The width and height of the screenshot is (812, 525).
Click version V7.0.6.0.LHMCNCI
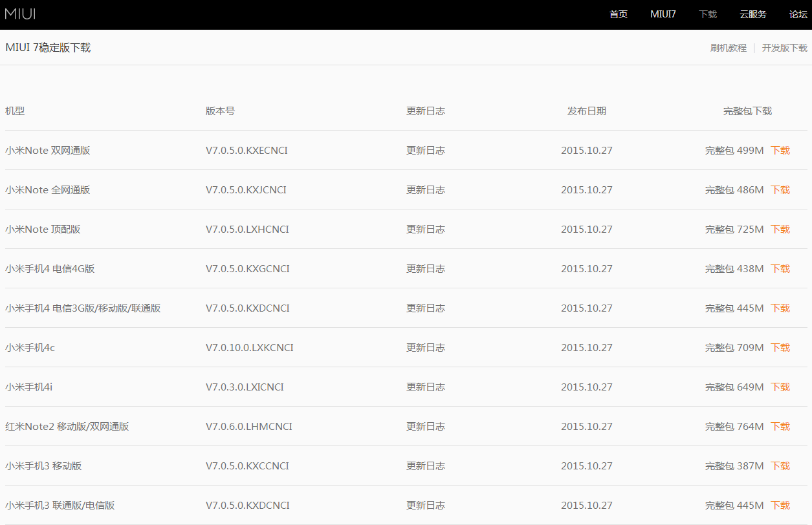(x=249, y=427)
